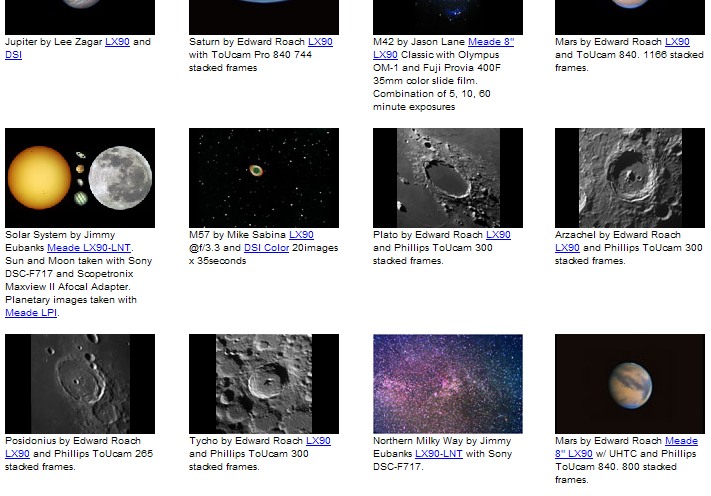Follow LX90 link in Saturn caption
The height and width of the screenshot is (496, 711).
[320, 42]
